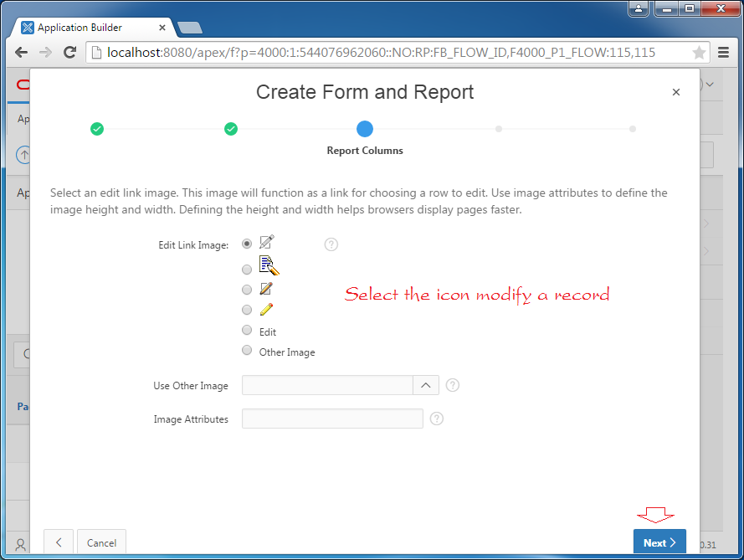Image resolution: width=744 pixels, height=560 pixels.
Task: Click the Cancel button
Action: 101,542
